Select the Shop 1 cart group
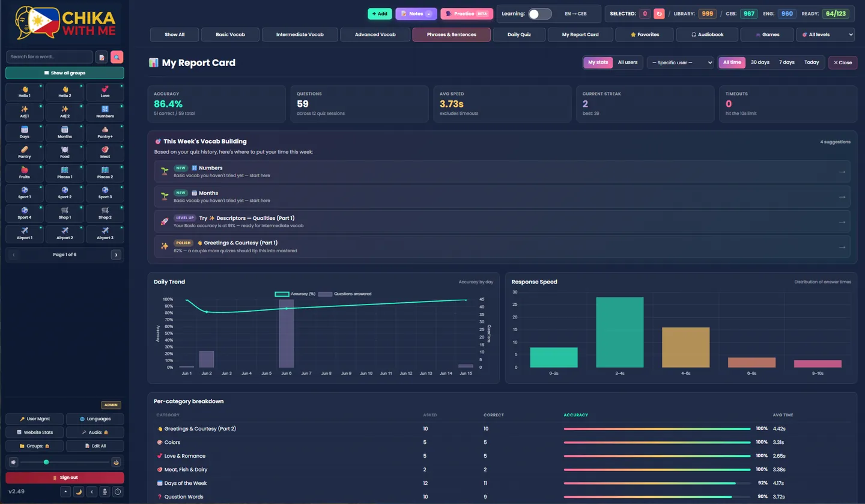The image size is (865, 504). pos(65,213)
